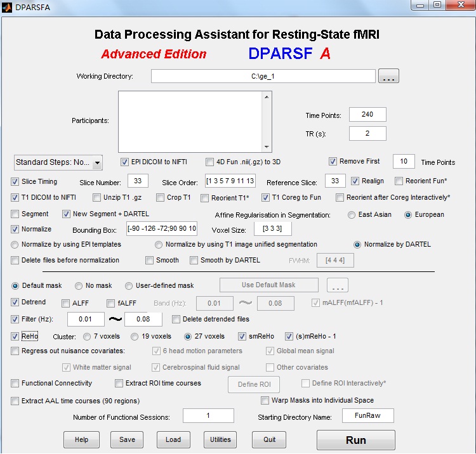Enable Delete files before normalization
Viewport: 476px width, 454px height.
pyautogui.click(x=15, y=260)
